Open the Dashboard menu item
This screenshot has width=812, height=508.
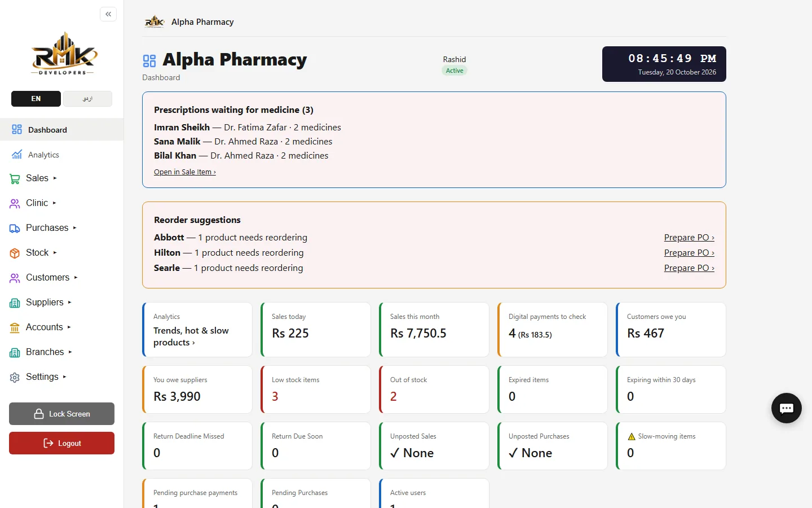[x=61, y=130]
